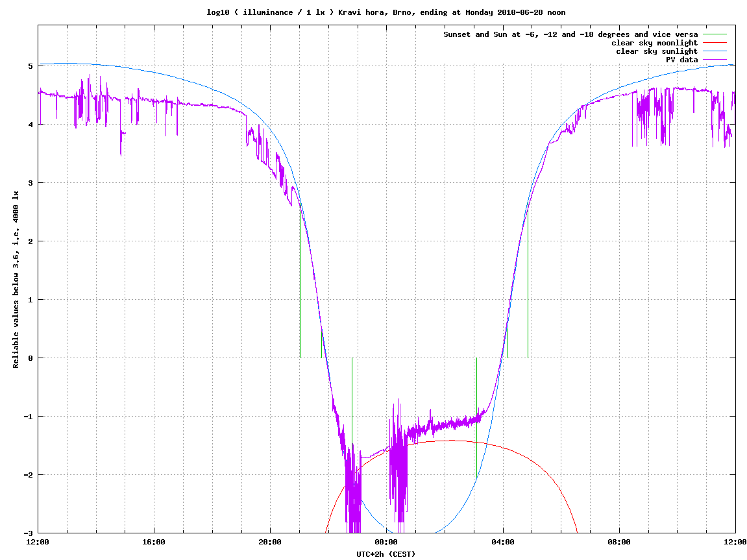This screenshot has width=747, height=560.
Task: Click the '5' y-axis tick label
Action: pyautogui.click(x=31, y=66)
